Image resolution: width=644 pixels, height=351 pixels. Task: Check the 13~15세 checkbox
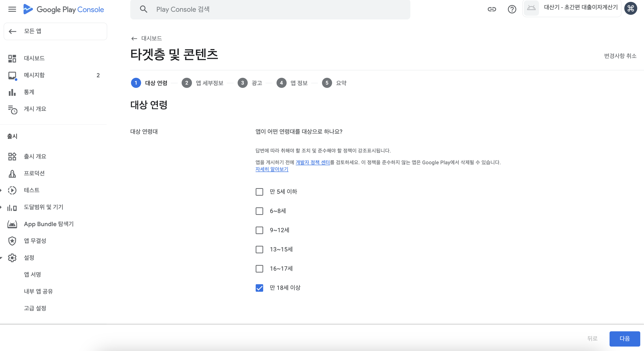tap(259, 250)
